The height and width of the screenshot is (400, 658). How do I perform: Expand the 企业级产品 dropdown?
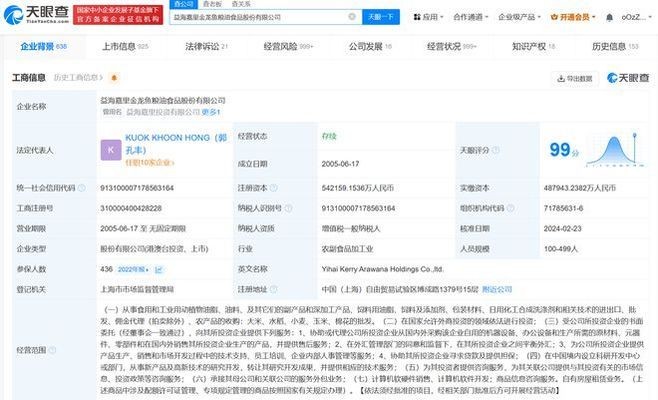pyautogui.click(x=520, y=17)
